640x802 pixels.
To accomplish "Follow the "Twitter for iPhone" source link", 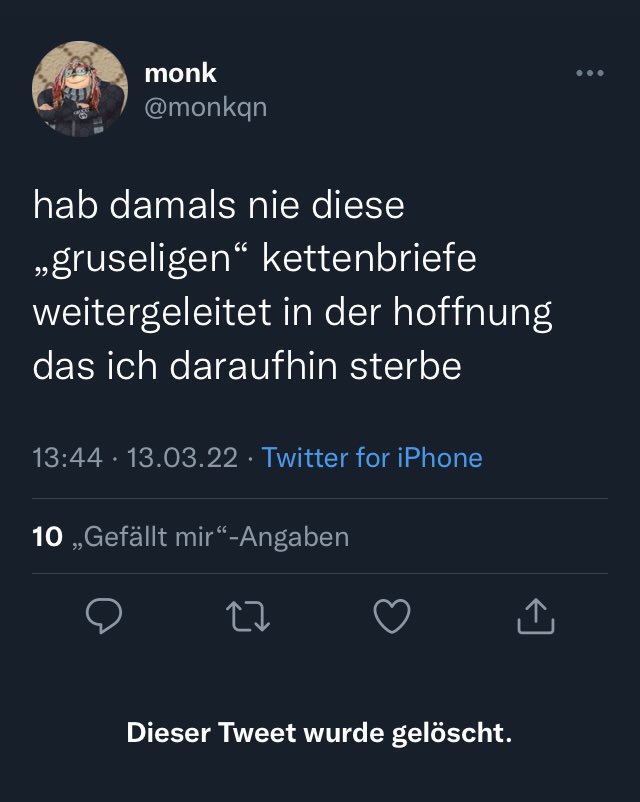I will pos(372,458).
